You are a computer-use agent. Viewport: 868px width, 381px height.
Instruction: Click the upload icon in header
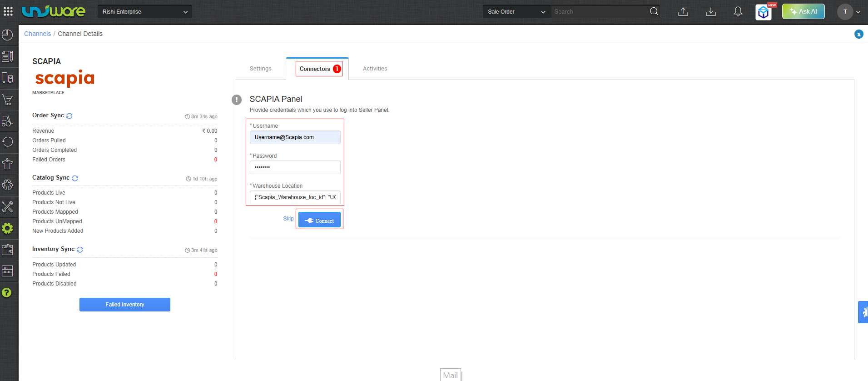pyautogui.click(x=683, y=12)
